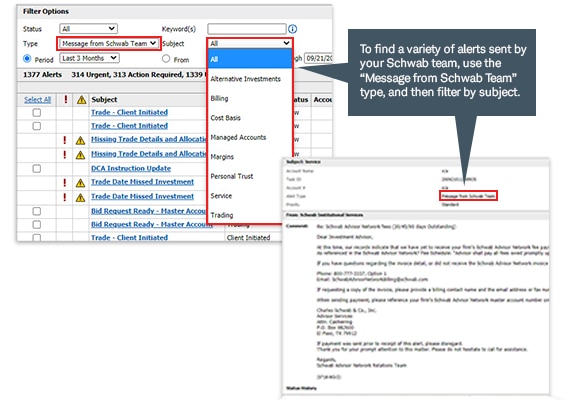The image size is (568, 400).
Task: Click the highlighted Message from Schwab Team alert type value
Action: pos(468,196)
